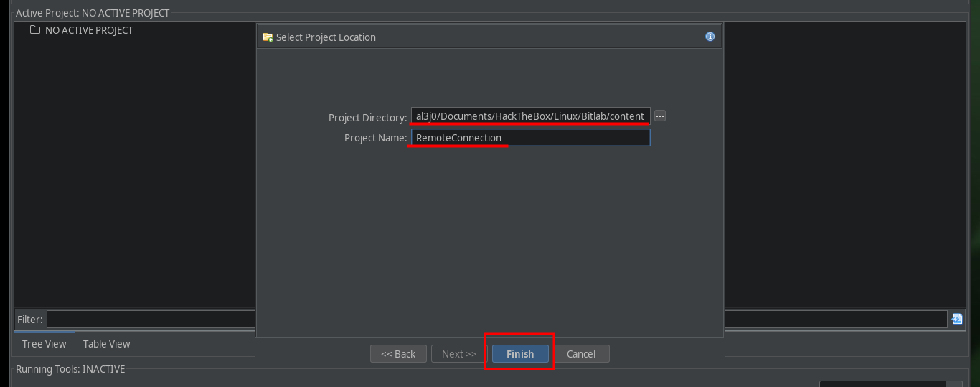
Task: Open directory browser via the ellipsis button
Action: tap(660, 116)
